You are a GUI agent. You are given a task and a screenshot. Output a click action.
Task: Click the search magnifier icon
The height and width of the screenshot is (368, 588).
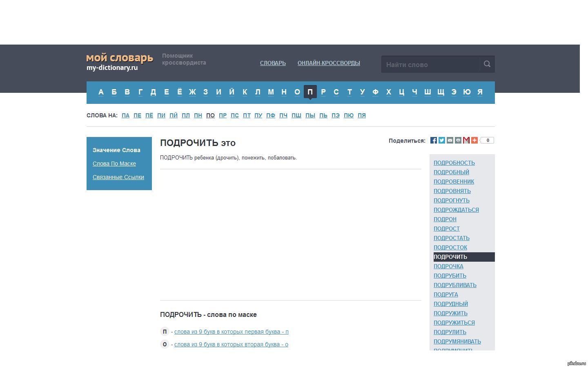pyautogui.click(x=487, y=64)
